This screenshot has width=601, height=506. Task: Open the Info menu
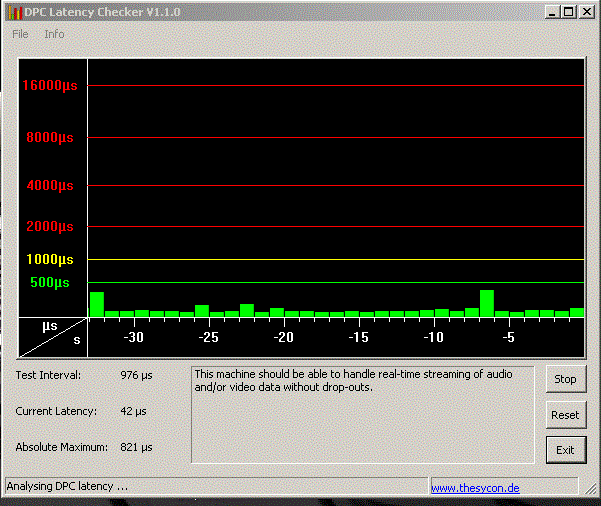click(54, 34)
